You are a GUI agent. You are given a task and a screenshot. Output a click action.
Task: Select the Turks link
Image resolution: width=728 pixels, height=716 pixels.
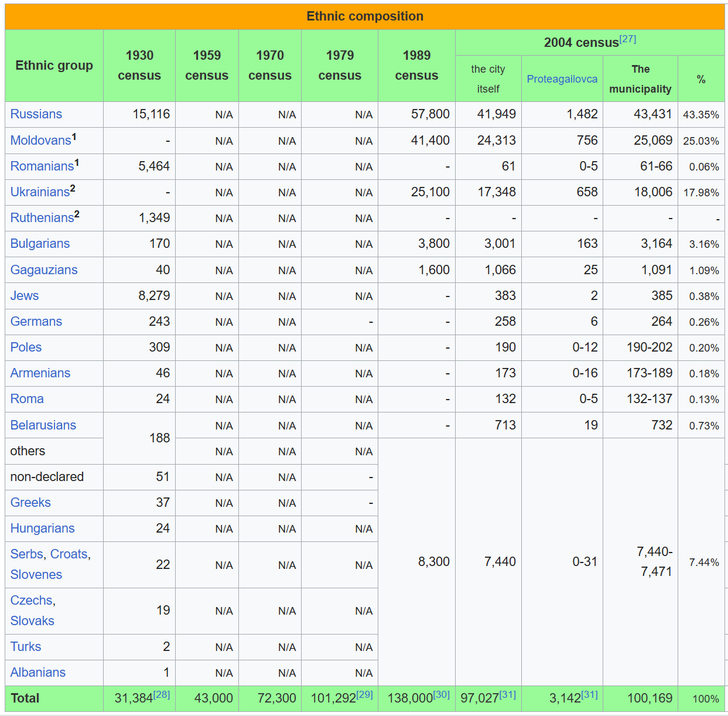click(26, 647)
